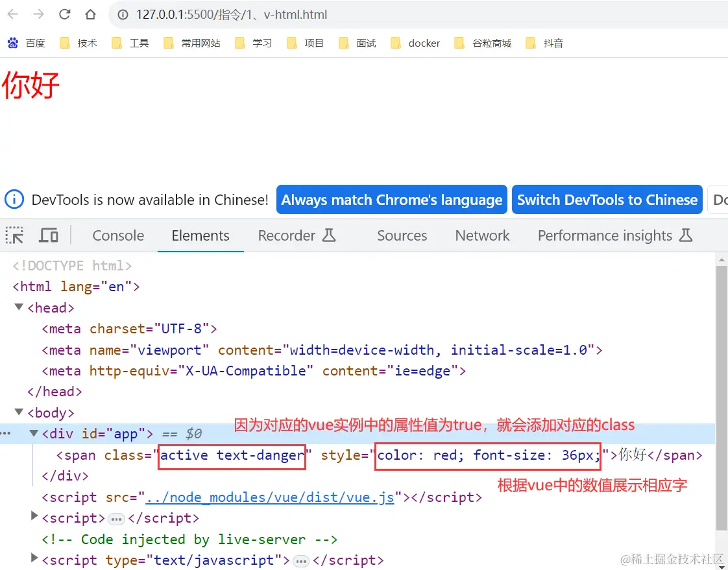Select the live-server injected comment node
The image size is (728, 570).
[189, 539]
